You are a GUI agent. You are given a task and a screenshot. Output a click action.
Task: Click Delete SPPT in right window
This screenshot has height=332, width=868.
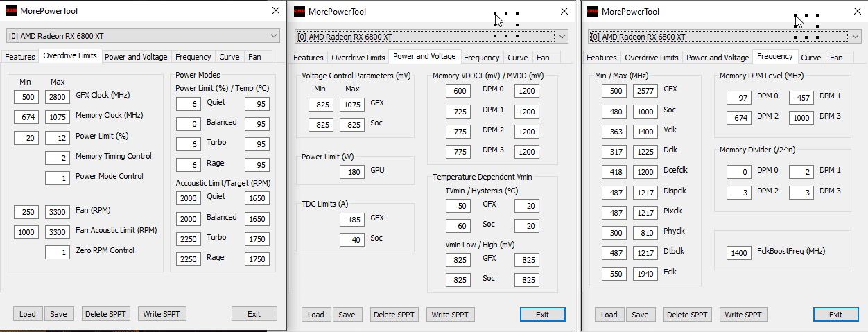(687, 315)
